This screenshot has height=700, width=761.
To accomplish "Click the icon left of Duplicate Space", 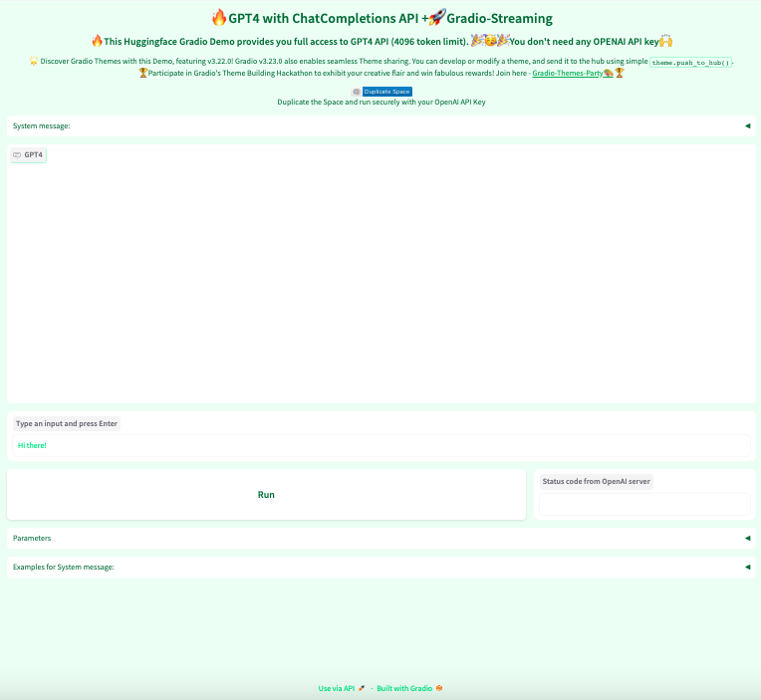I will (357, 92).
